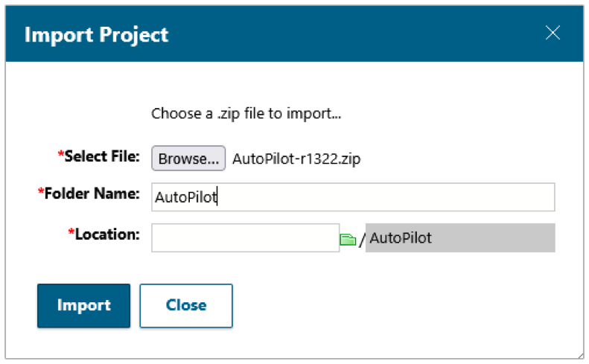Viewport: 589px width, 364px height.
Task: Click the Select File label
Action: coord(102,156)
